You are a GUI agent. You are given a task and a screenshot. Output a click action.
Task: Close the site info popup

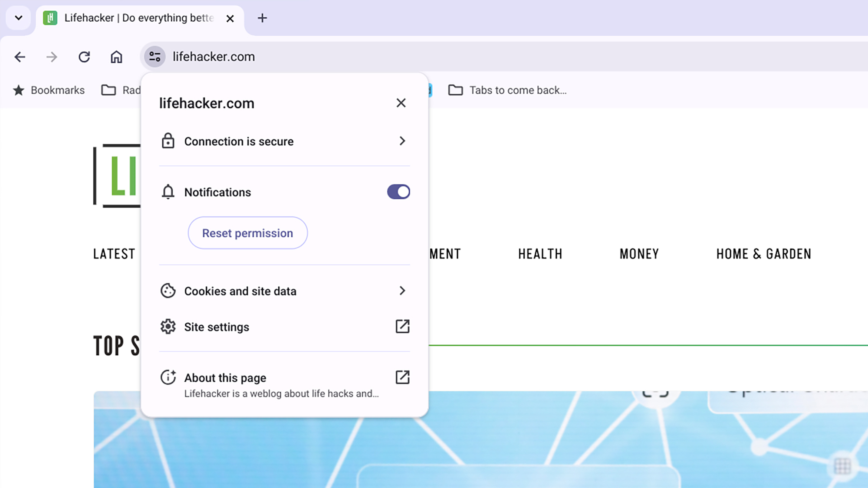[x=401, y=102]
